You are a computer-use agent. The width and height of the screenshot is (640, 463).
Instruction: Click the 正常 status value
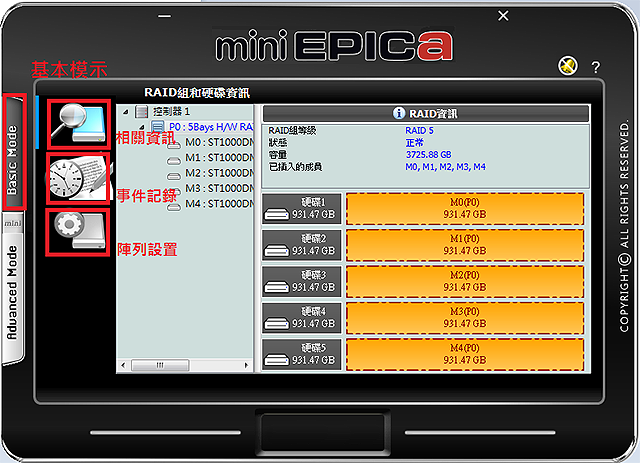pos(414,143)
